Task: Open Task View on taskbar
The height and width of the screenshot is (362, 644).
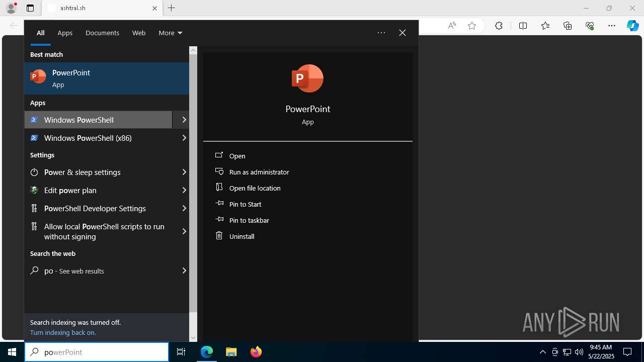Action: (x=181, y=352)
